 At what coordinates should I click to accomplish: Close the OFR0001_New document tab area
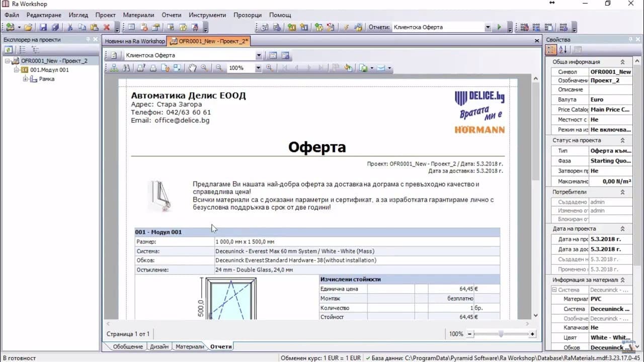click(x=537, y=41)
